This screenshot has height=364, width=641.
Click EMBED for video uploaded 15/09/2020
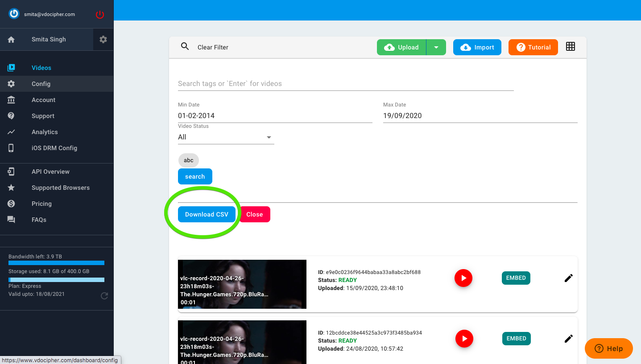pos(516,278)
